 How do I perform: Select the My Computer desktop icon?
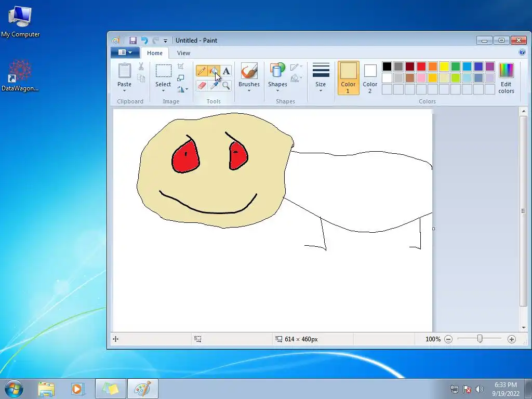(20, 21)
